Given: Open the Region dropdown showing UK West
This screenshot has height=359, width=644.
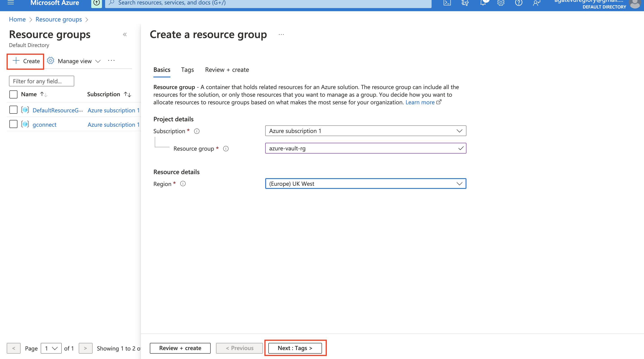Looking at the screenshot, I should point(366,184).
